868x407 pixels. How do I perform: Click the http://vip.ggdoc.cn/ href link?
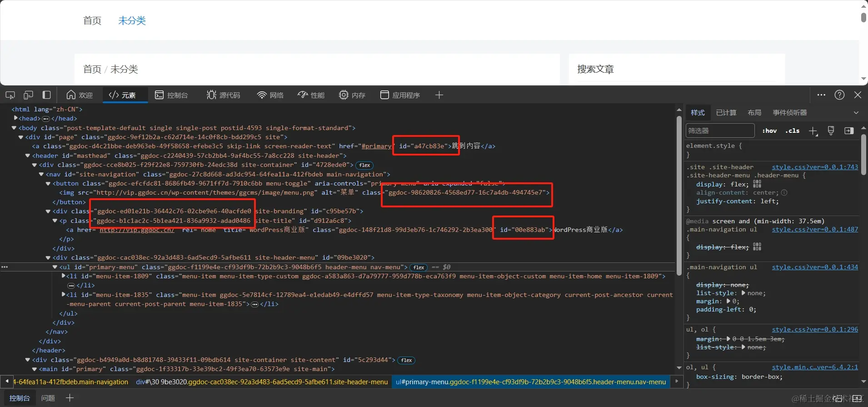(x=137, y=230)
